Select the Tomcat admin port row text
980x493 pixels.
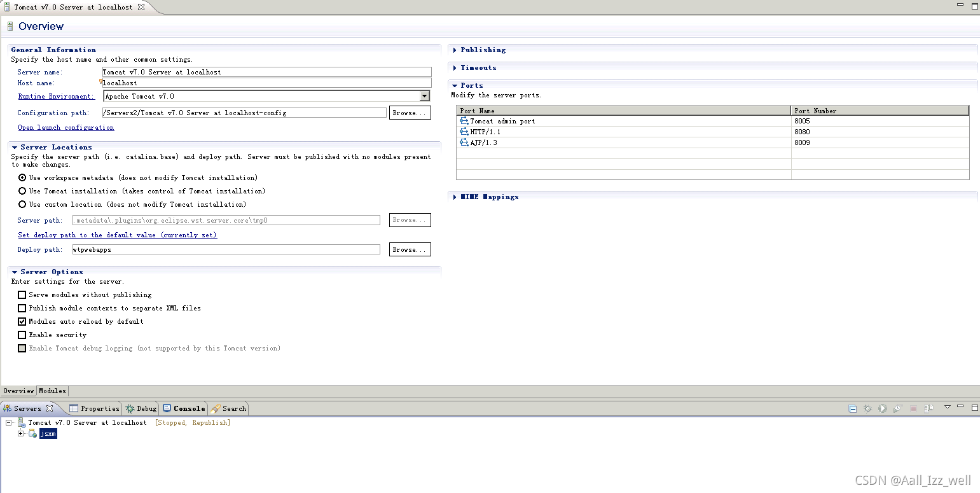(x=502, y=121)
